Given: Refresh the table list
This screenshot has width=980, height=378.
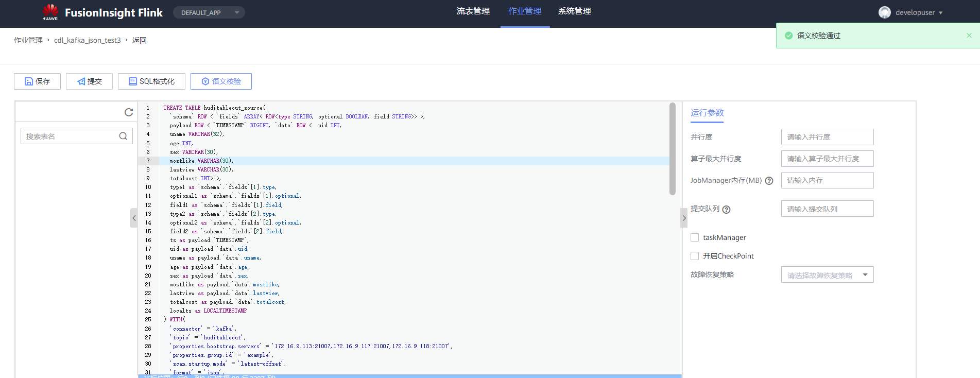Looking at the screenshot, I should tap(129, 112).
